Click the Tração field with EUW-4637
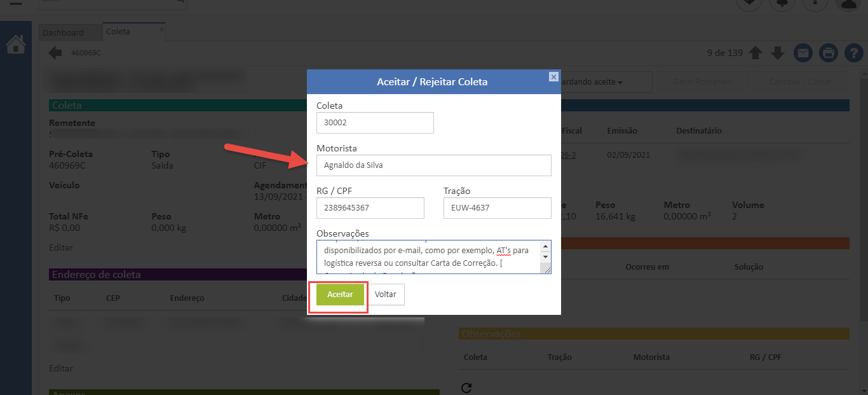The image size is (868, 395). (497, 208)
